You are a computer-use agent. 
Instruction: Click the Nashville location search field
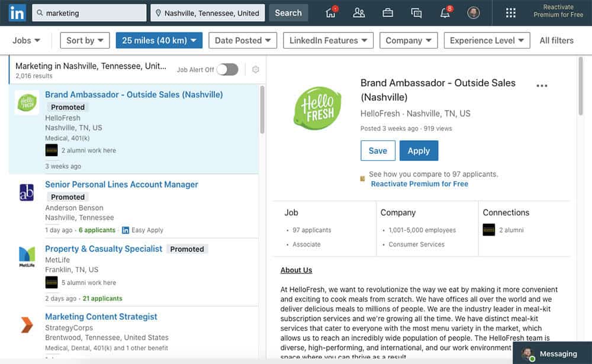208,13
